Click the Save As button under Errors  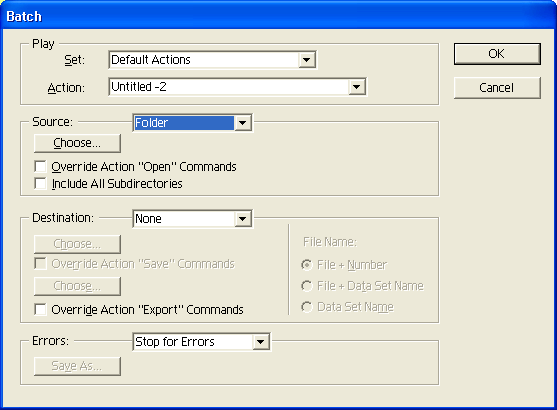pyautogui.click(x=77, y=366)
